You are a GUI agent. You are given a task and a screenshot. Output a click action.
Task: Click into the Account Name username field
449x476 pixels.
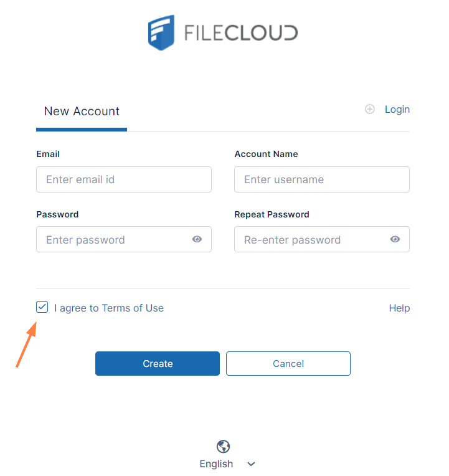(x=321, y=179)
